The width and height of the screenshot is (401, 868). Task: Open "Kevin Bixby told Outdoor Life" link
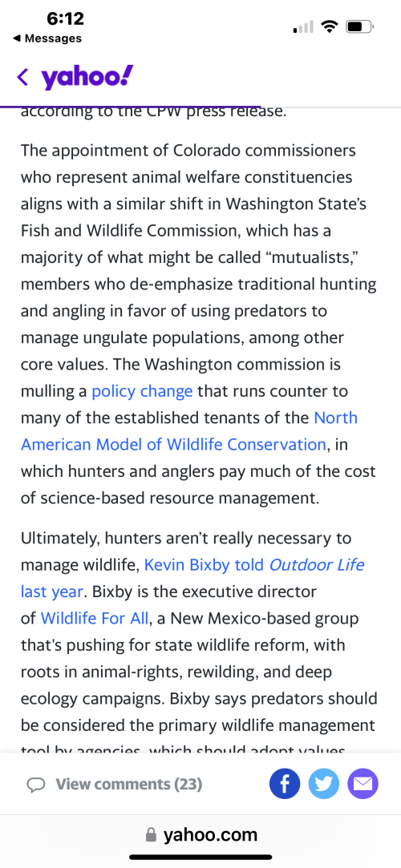coord(254,565)
